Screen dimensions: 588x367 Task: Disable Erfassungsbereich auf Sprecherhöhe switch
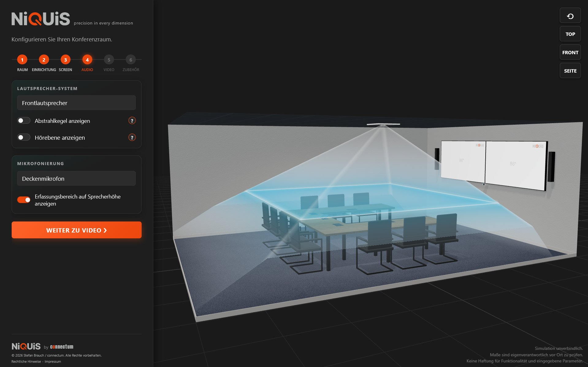pyautogui.click(x=24, y=200)
